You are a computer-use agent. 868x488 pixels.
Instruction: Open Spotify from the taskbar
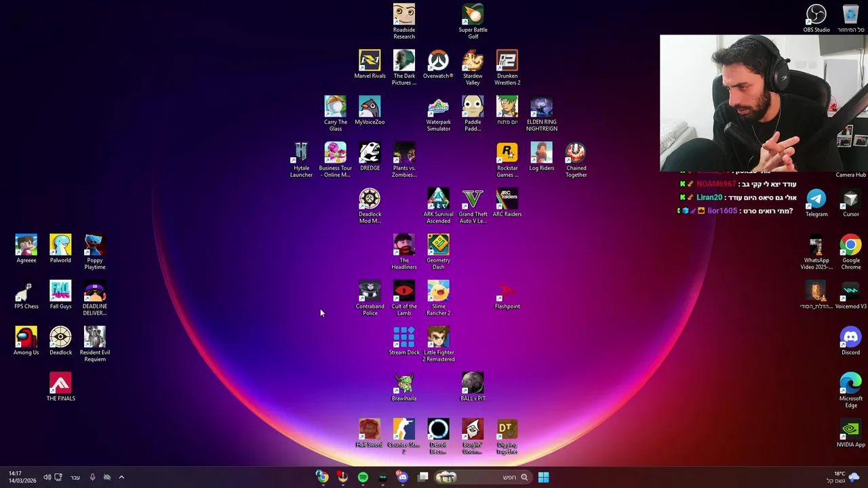tap(363, 477)
